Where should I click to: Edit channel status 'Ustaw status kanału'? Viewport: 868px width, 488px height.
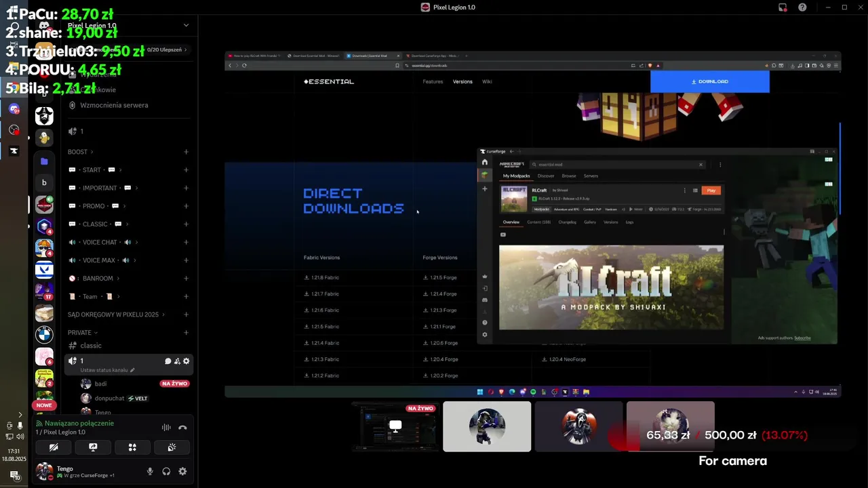[x=107, y=370]
